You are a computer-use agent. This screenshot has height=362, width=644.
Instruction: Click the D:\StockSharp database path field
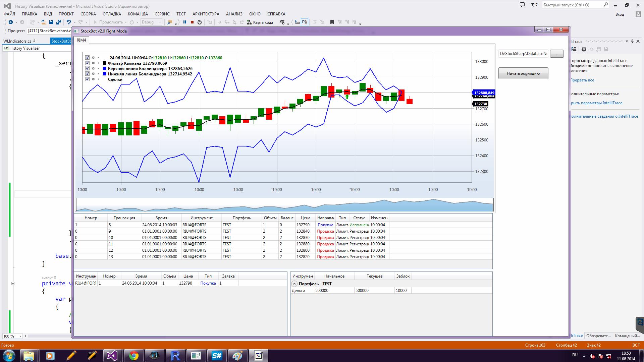[x=523, y=54]
